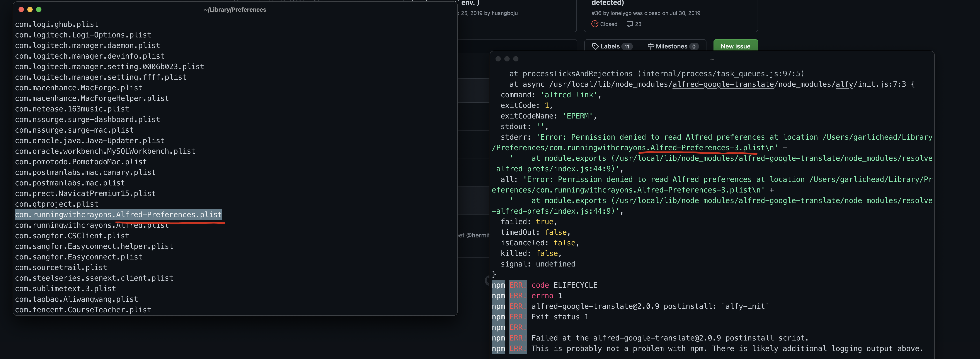Click the exitCode: 1 line
This screenshot has height=359, width=980.
[527, 105]
